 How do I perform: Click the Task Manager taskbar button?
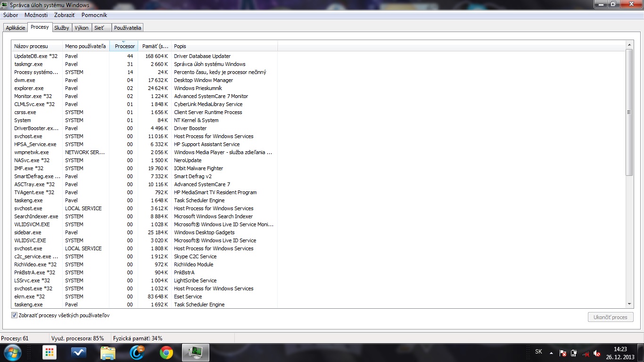click(x=196, y=352)
